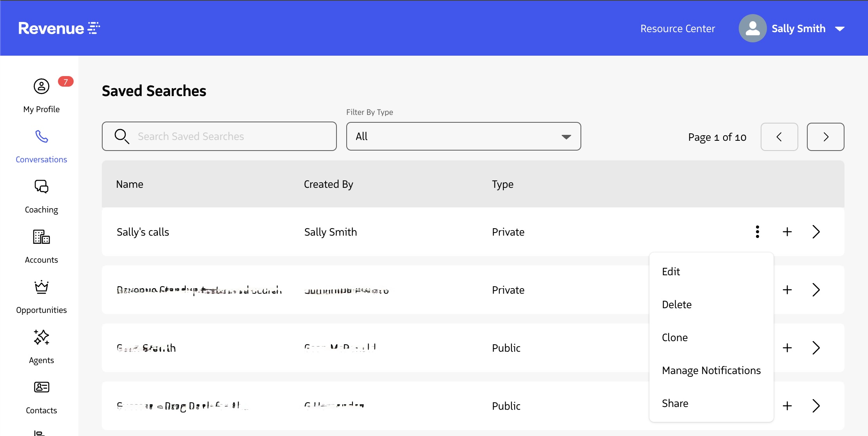Focus the Search Saved Searches field
Viewport: 868px width, 436px height.
point(219,136)
